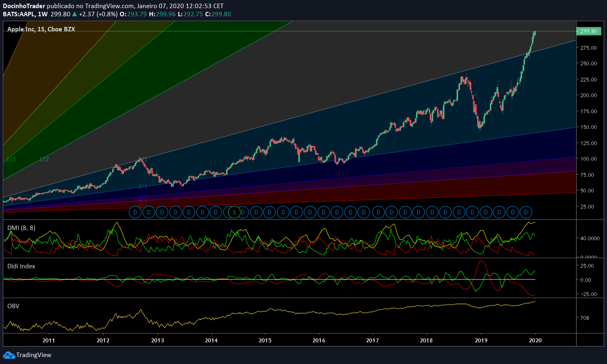The image size is (607, 364).
Task: Click the 2016 label on the time axis
Action: point(319,340)
